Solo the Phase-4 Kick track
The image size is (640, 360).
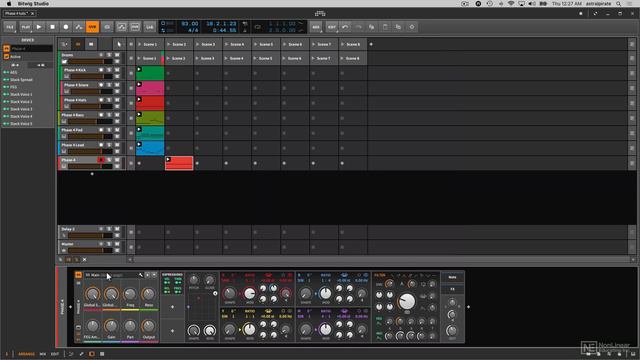coord(109,70)
